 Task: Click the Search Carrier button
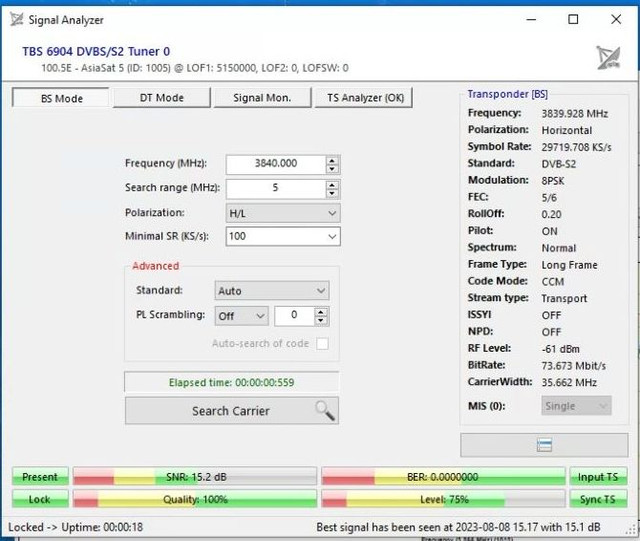tap(232, 411)
